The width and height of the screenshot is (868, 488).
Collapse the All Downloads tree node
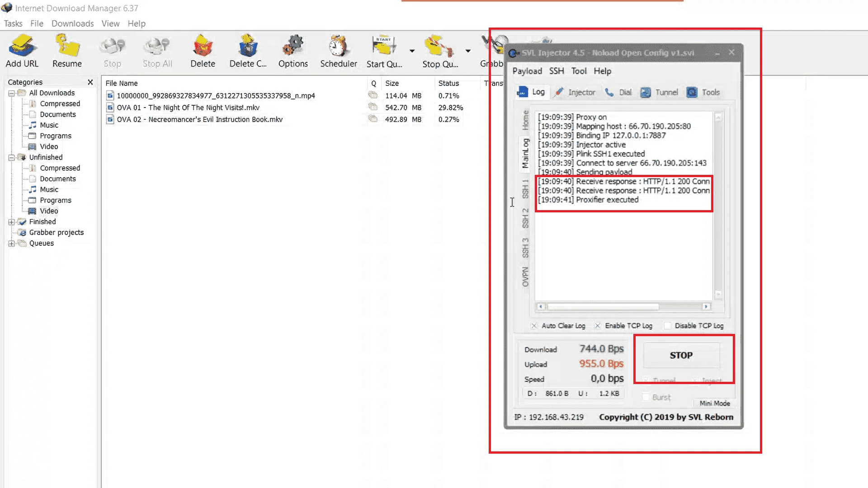coord(11,93)
